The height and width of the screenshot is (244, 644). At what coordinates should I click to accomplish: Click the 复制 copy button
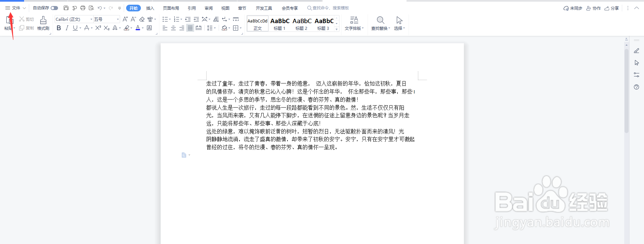tap(26, 28)
